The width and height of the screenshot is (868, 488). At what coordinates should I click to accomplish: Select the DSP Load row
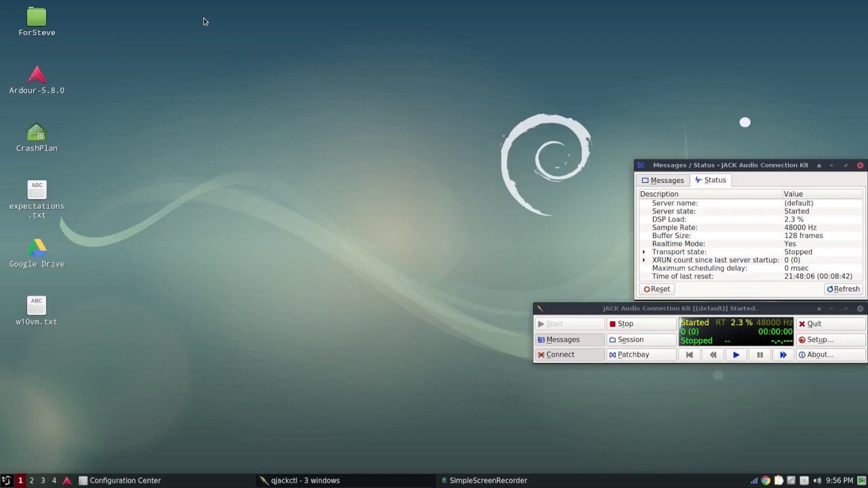tap(751, 220)
